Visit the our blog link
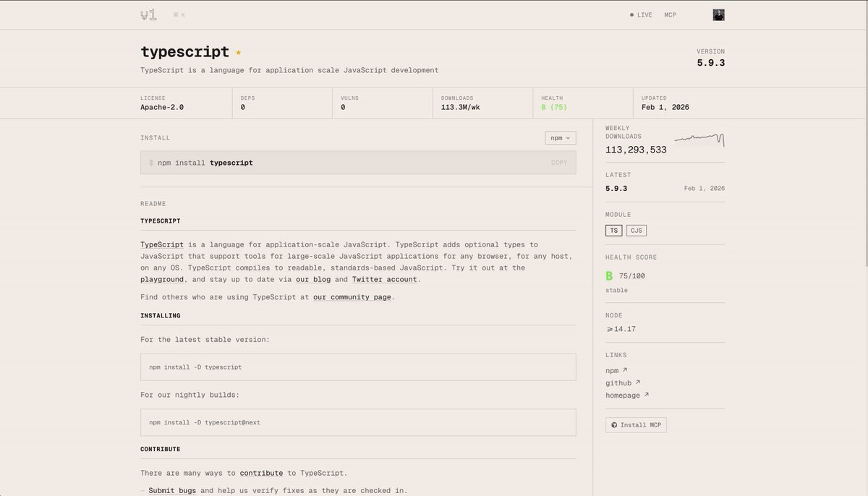Viewport: 868px width, 496px height. coord(313,279)
